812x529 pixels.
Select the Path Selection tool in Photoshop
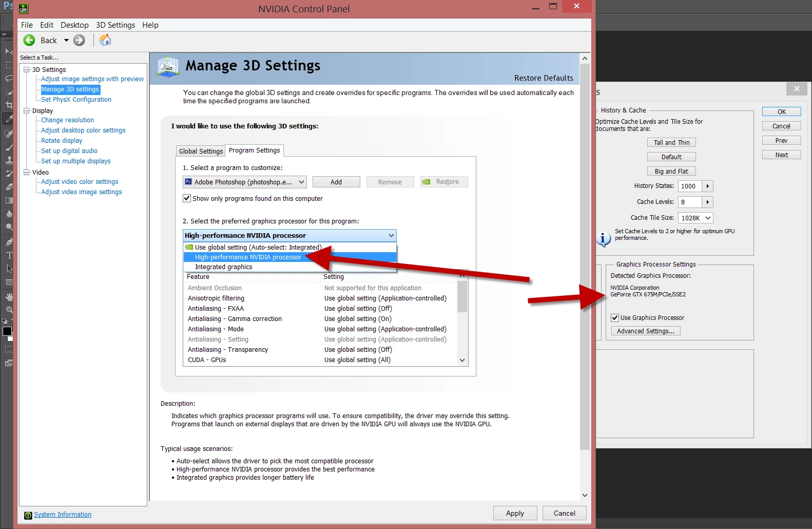[9, 268]
